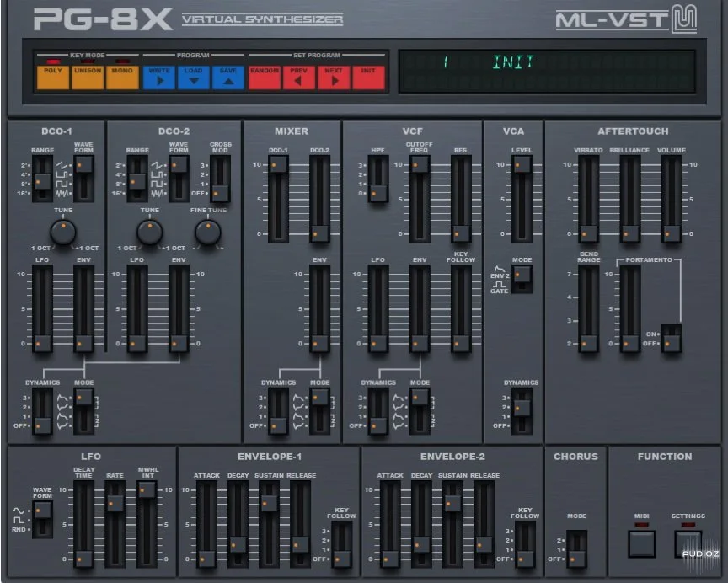Click the VCF ENV slider handle
This screenshot has width=728, height=583.
[x=420, y=344]
